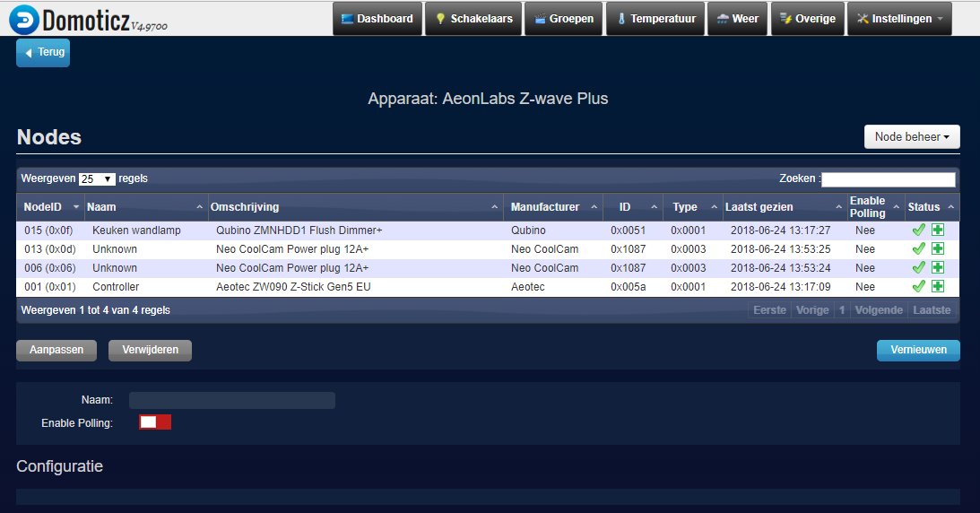
Task: Open the Dashboard tab
Action: pyautogui.click(x=377, y=19)
